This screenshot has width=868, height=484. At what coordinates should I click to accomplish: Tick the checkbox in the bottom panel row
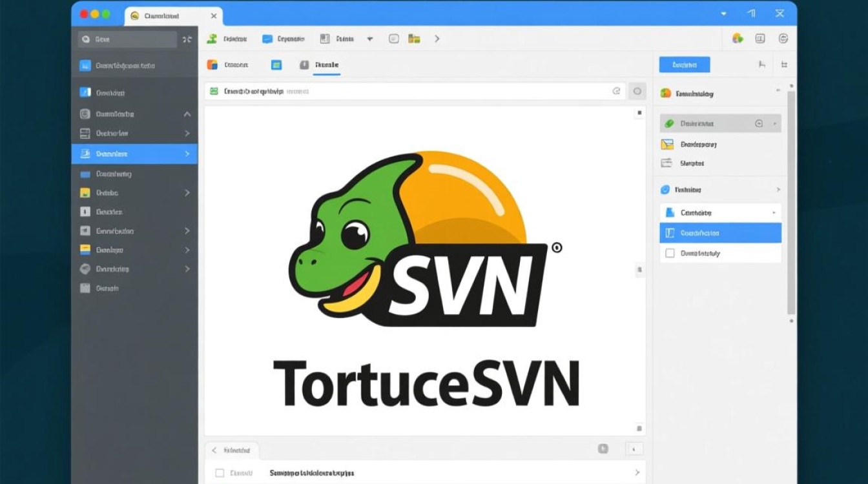coord(220,473)
